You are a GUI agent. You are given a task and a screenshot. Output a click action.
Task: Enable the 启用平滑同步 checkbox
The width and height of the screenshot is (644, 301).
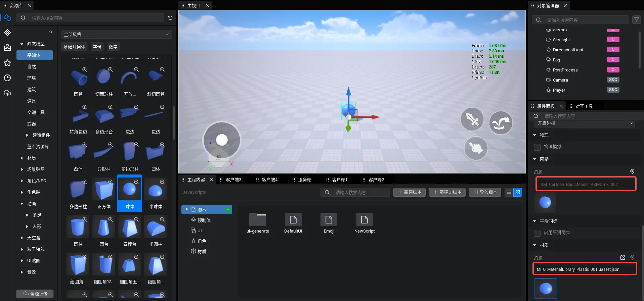[x=537, y=233]
